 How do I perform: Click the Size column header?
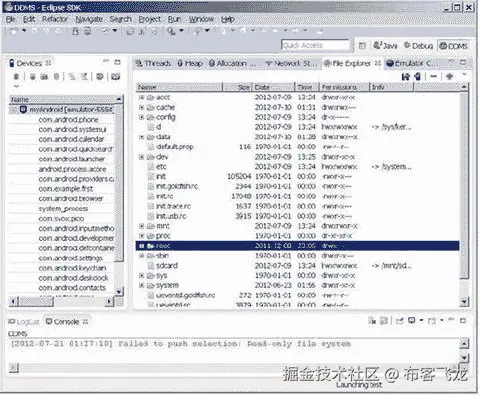237,87
